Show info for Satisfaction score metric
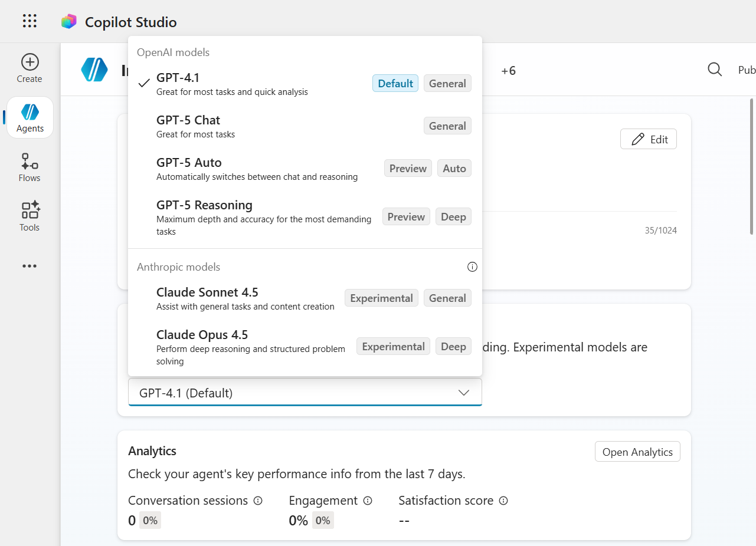The height and width of the screenshot is (546, 756). 503,501
